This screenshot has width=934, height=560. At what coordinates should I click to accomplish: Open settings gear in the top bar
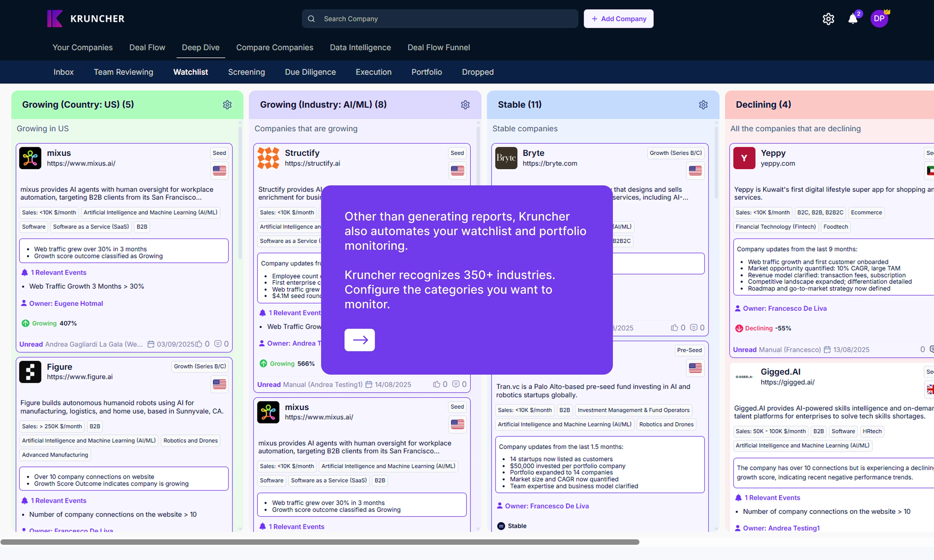pos(828,19)
